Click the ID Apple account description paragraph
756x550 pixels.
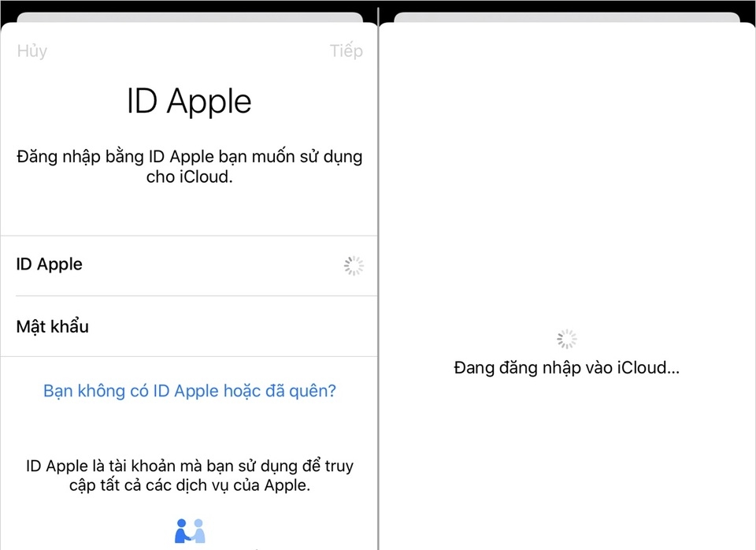[189, 475]
